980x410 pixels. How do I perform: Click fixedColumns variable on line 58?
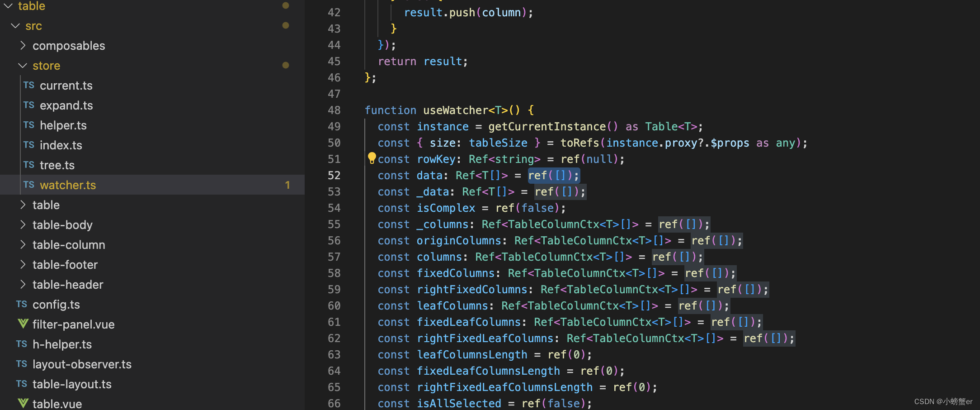click(x=456, y=273)
